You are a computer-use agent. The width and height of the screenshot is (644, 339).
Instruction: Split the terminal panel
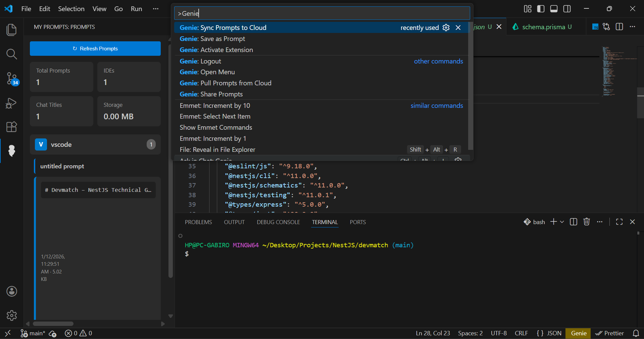pos(574,222)
